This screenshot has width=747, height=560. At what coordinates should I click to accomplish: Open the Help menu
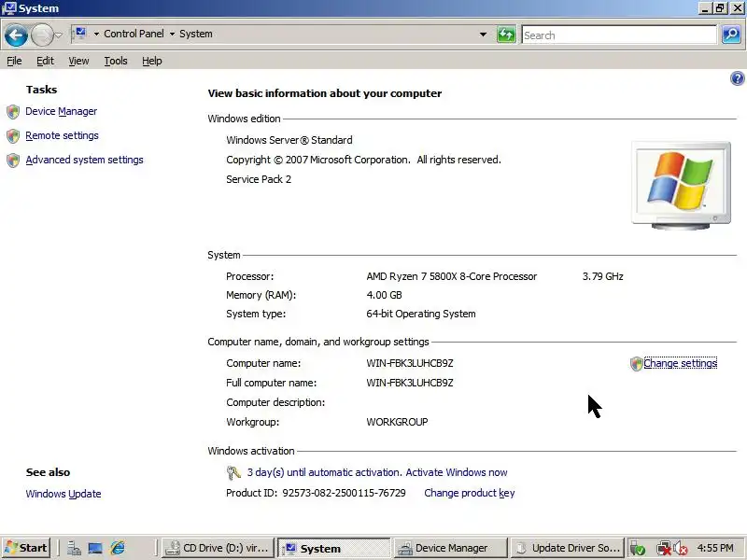(152, 61)
